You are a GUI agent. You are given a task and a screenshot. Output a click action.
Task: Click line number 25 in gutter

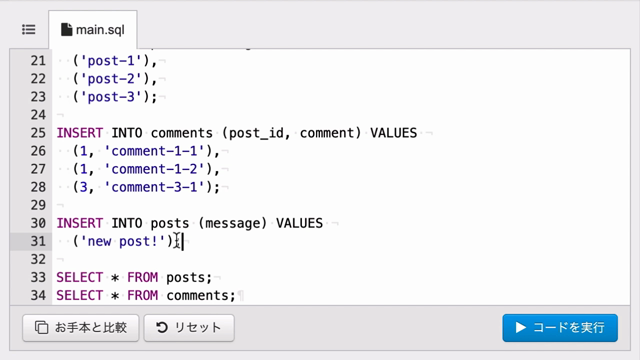coord(38,133)
